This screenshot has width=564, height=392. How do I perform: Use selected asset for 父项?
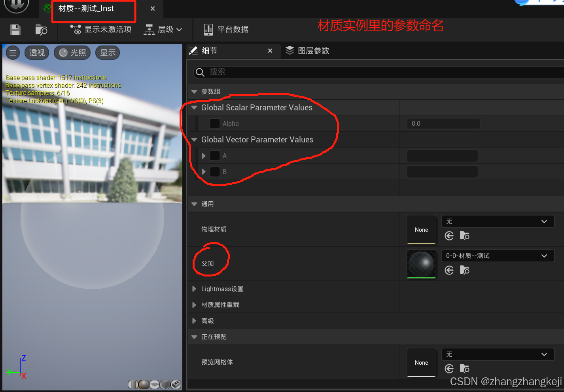[x=449, y=270]
